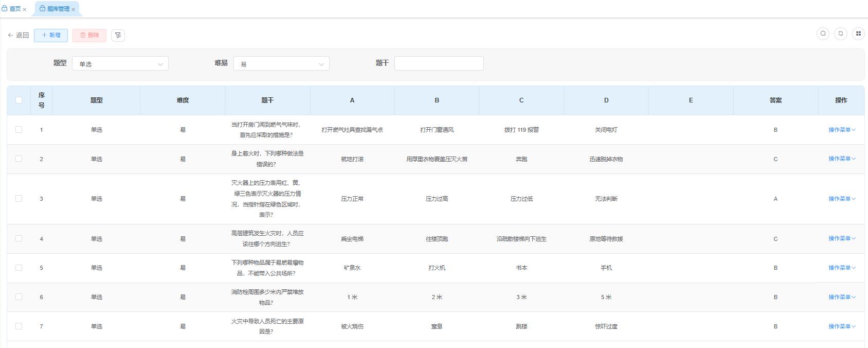Check the checkbox for row 1
The width and height of the screenshot is (868, 348).
(19, 129)
